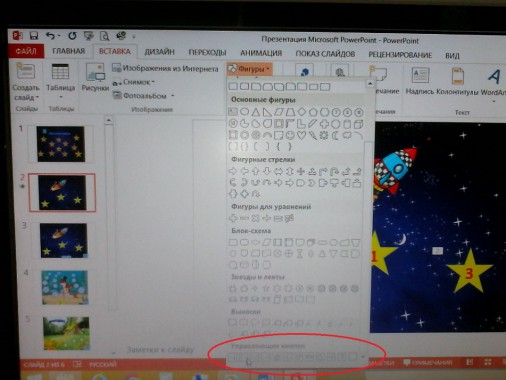Open the Фотоальбом dropdown arrow
The image size is (506, 380).
[x=173, y=96]
